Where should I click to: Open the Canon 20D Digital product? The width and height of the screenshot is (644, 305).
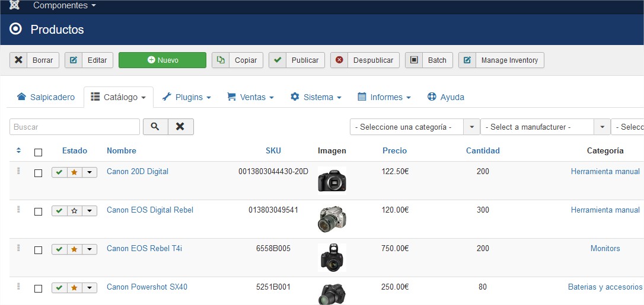[x=138, y=171]
